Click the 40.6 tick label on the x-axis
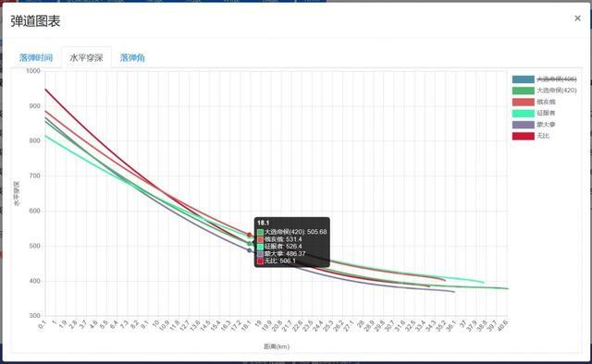 502,325
